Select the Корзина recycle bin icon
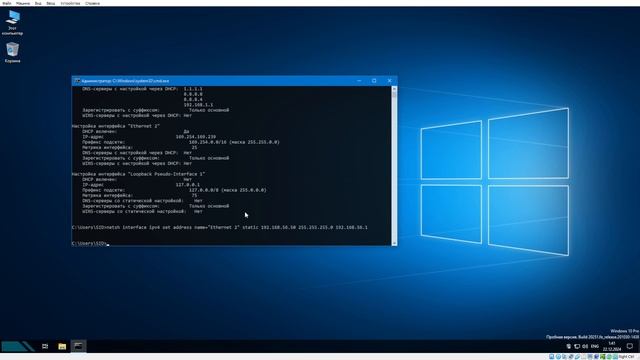 tap(13, 53)
